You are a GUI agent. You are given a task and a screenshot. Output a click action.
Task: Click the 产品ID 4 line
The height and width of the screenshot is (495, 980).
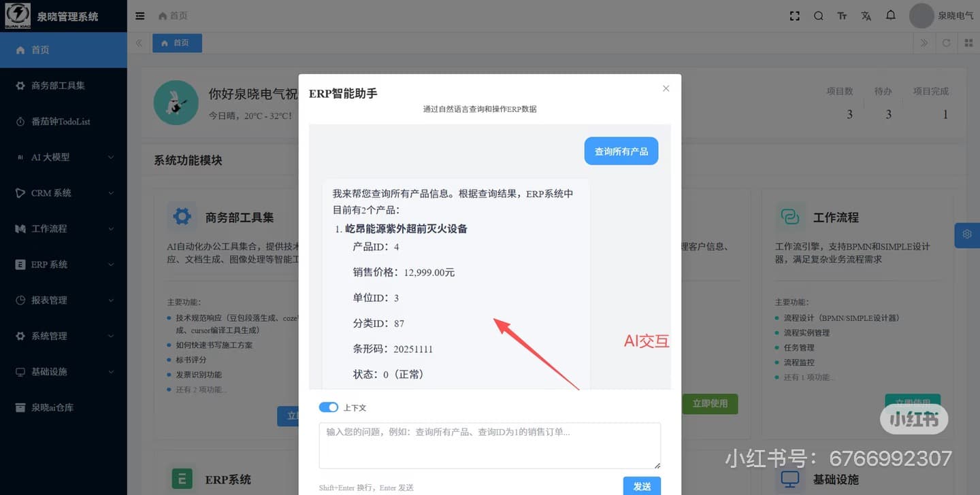376,247
